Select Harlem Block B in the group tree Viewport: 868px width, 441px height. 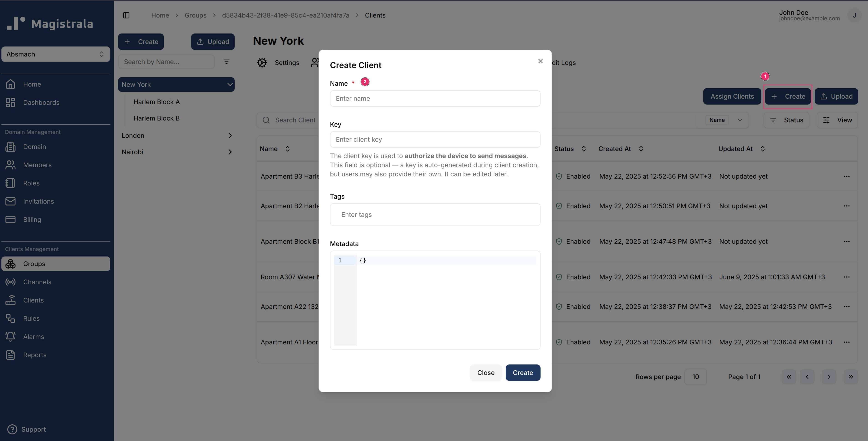tap(157, 118)
